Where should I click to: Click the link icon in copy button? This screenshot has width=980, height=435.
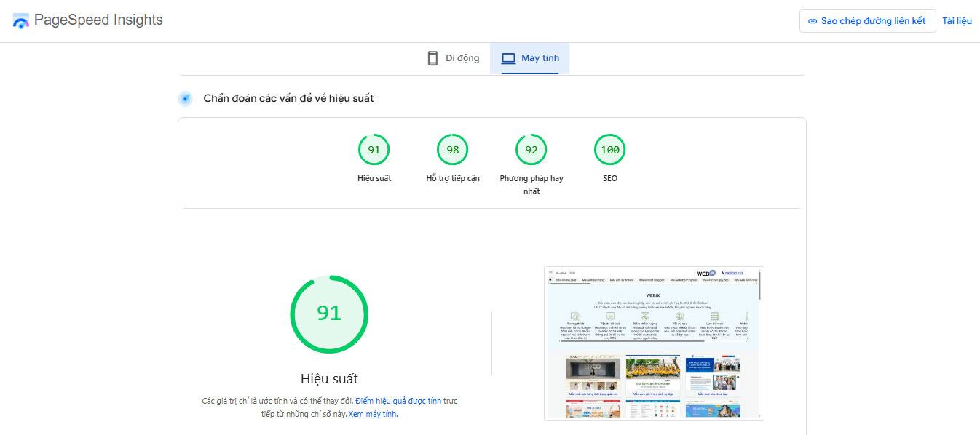pyautogui.click(x=812, y=21)
